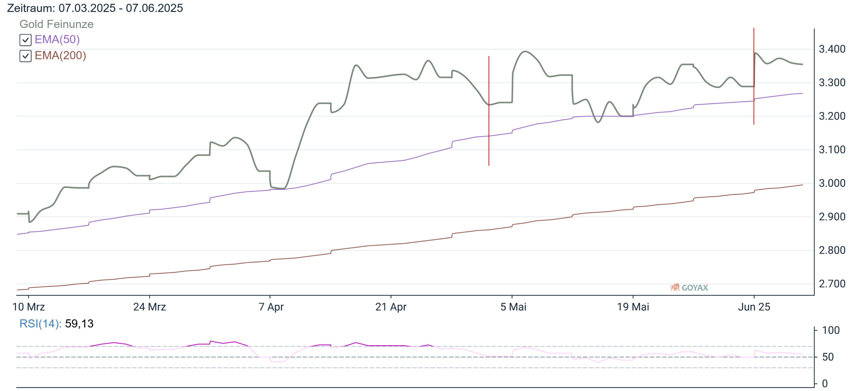The width and height of the screenshot is (868, 391).
Task: Click the 2.700 price axis label
Action: point(832,284)
